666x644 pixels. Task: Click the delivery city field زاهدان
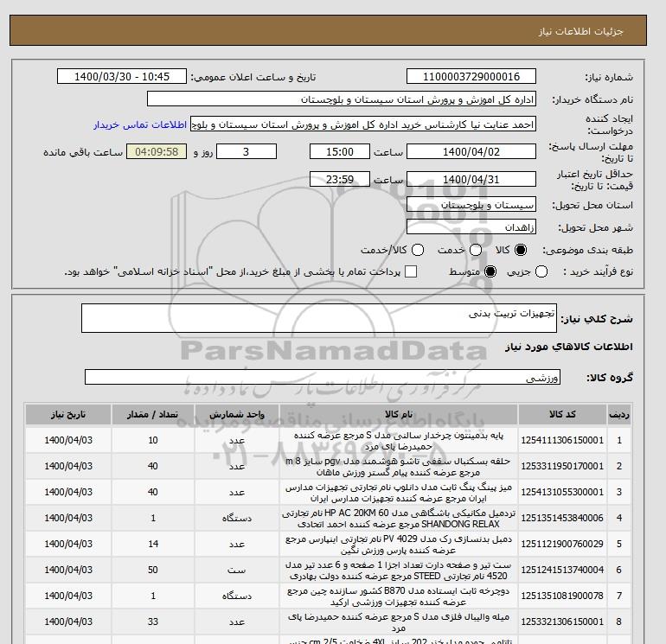pos(471,227)
